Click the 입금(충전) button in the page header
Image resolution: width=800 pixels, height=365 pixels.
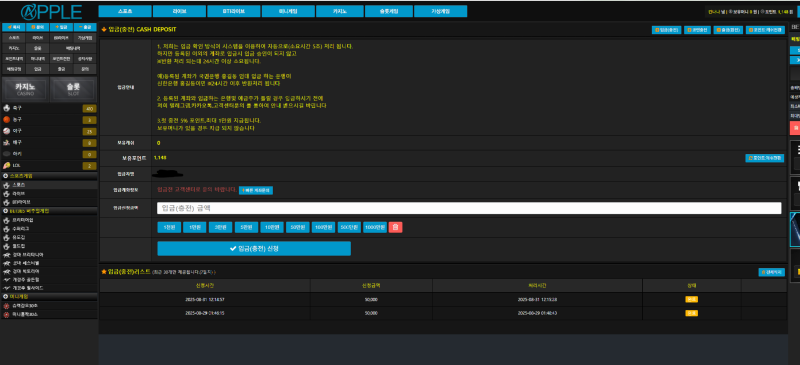click(x=666, y=30)
